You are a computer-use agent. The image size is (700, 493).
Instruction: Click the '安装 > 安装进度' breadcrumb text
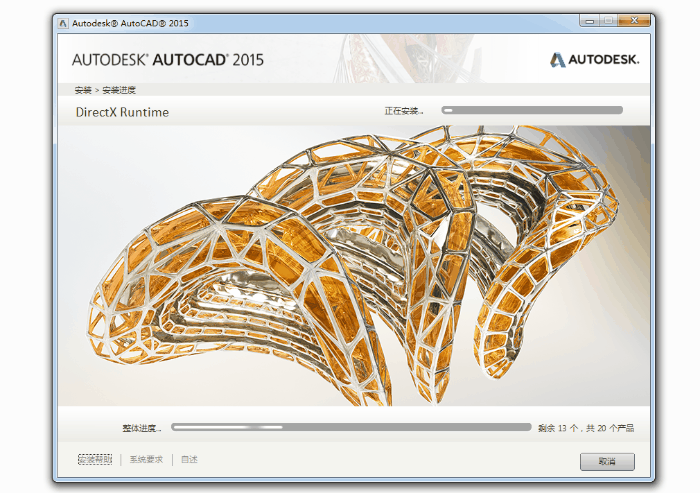(x=105, y=90)
